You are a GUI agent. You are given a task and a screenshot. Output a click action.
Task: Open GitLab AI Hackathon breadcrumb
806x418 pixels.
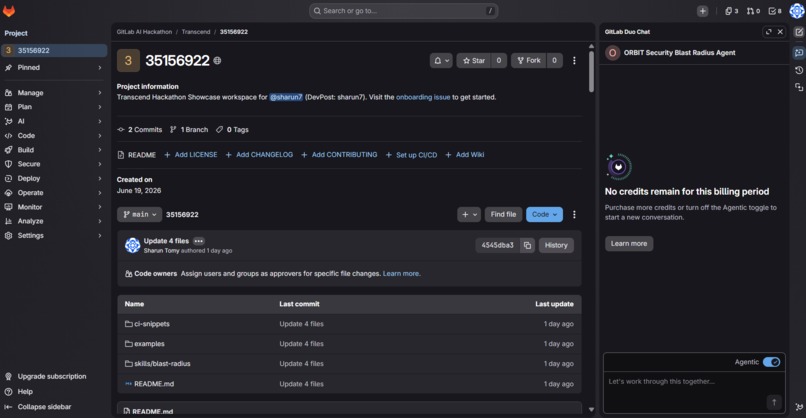(x=144, y=32)
